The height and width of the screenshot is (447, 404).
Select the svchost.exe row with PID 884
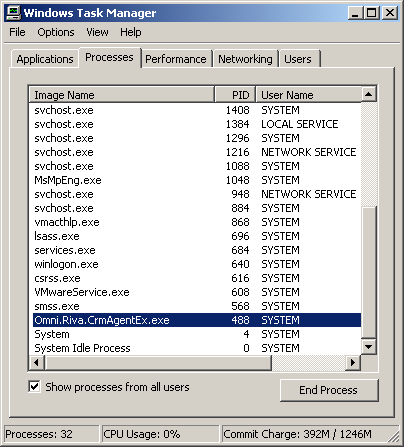click(197, 208)
